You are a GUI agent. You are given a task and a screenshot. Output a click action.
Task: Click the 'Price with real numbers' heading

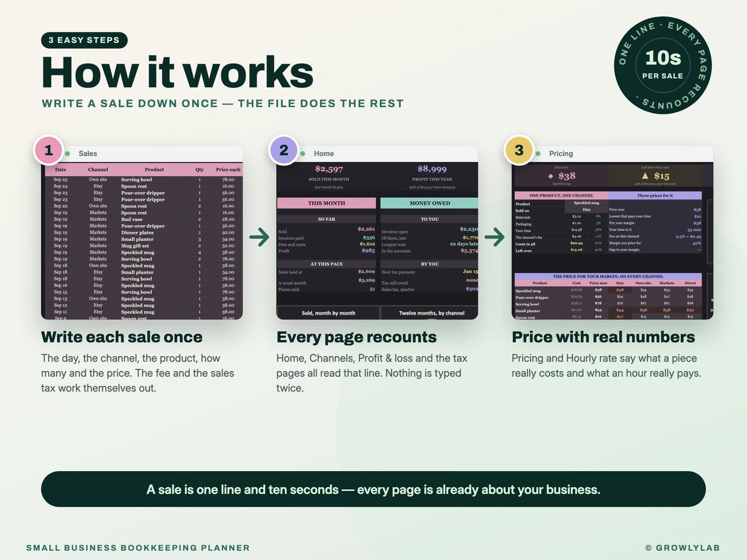point(603,337)
